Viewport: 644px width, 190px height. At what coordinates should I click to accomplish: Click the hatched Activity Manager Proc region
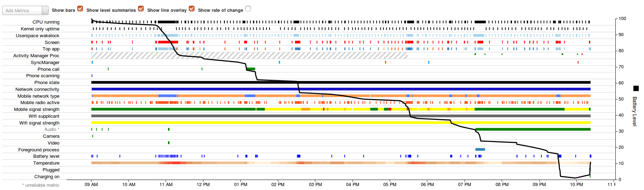(x=249, y=55)
